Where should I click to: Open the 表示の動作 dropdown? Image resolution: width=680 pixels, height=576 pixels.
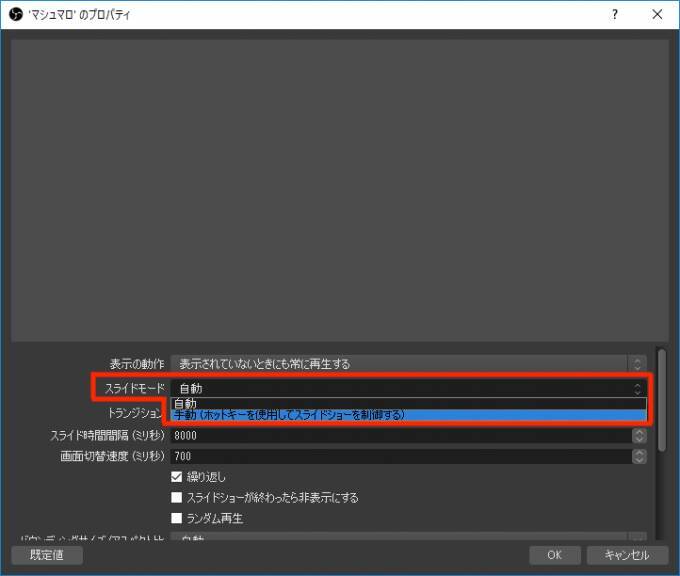(409, 363)
